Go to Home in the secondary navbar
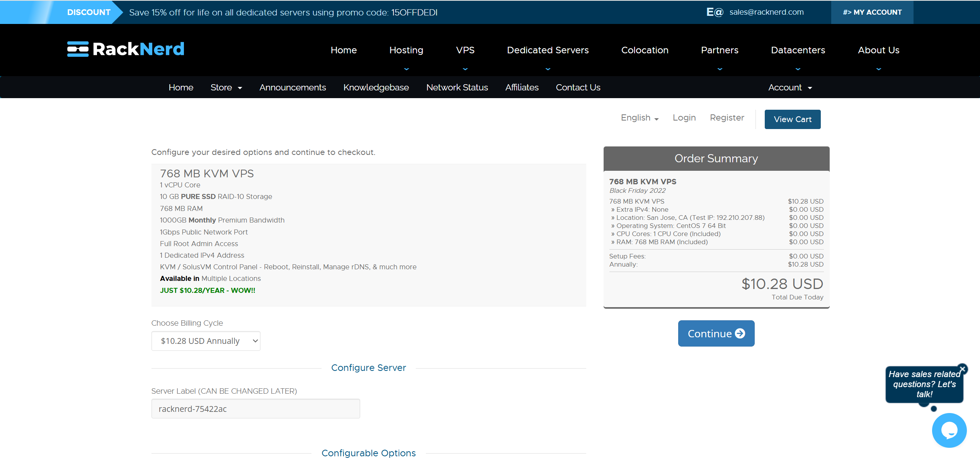The image size is (980, 459). 181,88
